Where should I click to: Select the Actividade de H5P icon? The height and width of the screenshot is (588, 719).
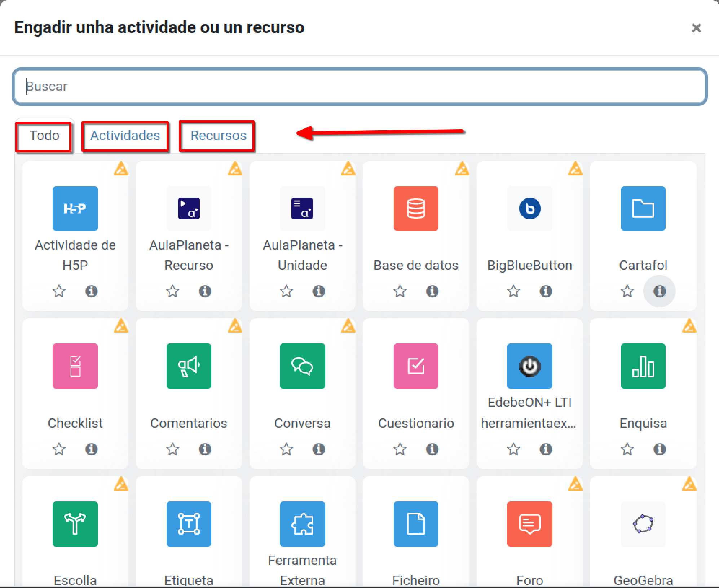[75, 209]
